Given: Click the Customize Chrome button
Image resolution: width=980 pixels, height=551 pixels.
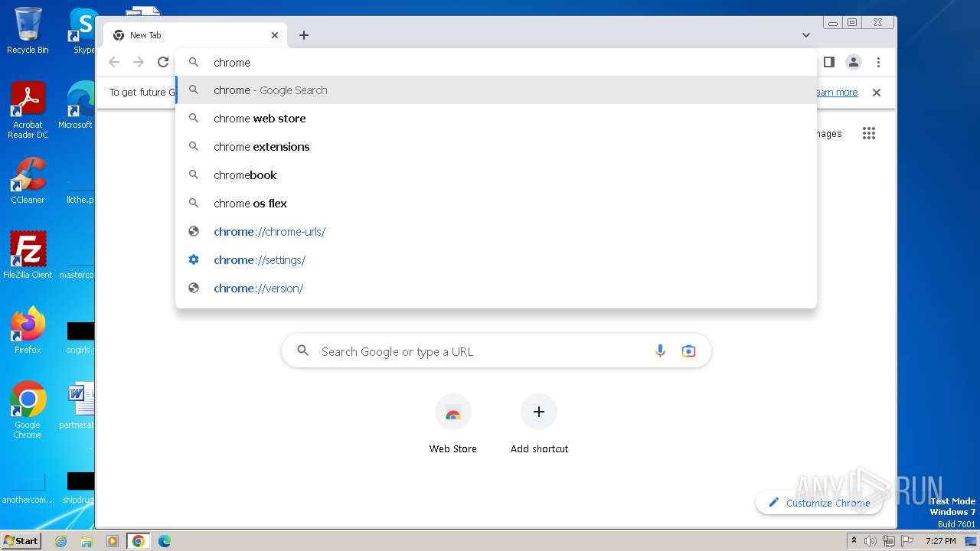Looking at the screenshot, I should coord(818,503).
